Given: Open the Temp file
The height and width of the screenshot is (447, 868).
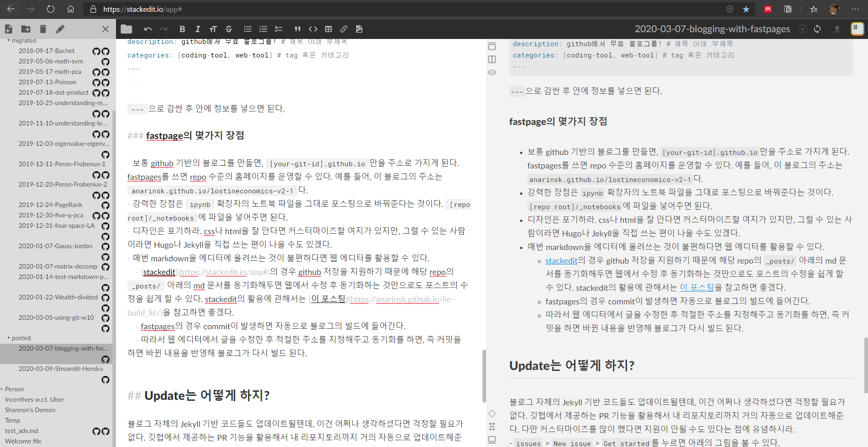Looking at the screenshot, I should pos(12,420).
